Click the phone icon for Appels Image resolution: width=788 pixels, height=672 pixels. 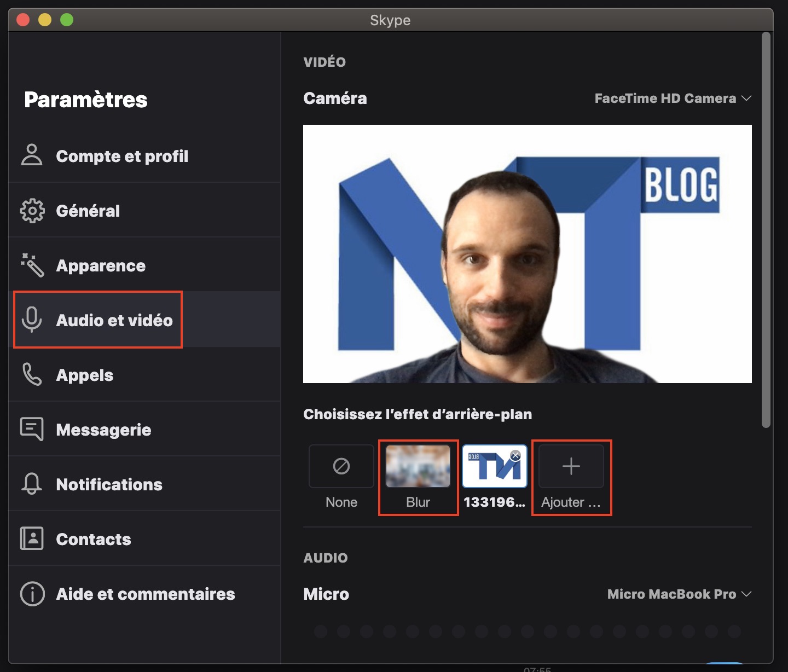click(x=32, y=375)
